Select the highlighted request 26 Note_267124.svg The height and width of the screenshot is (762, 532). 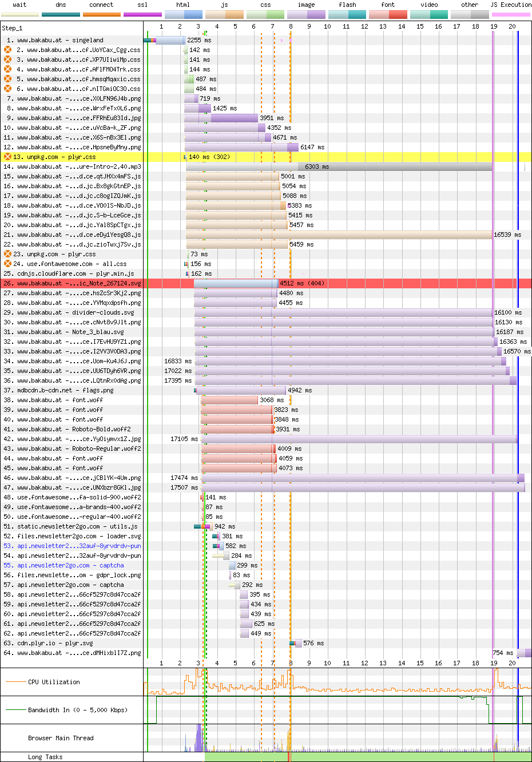72,283
